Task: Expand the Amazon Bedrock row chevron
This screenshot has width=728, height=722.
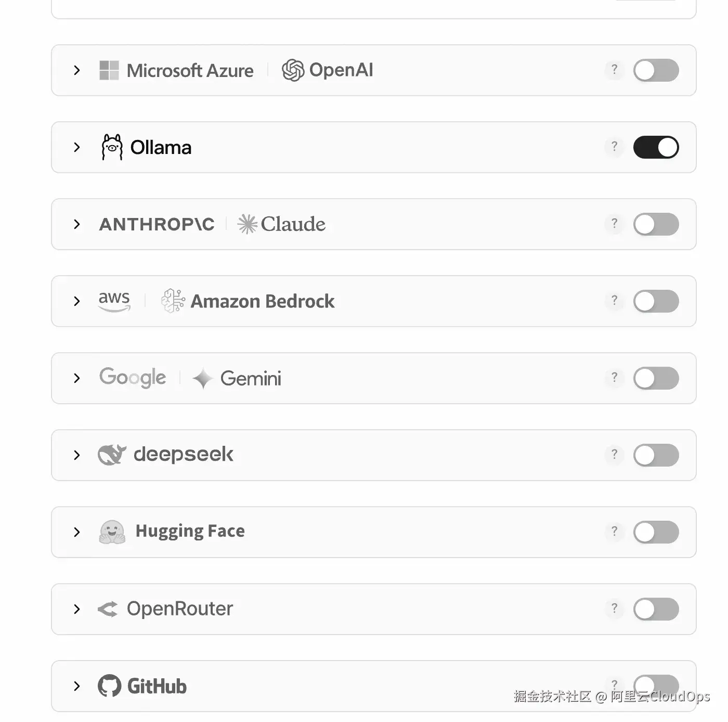Action: click(77, 301)
